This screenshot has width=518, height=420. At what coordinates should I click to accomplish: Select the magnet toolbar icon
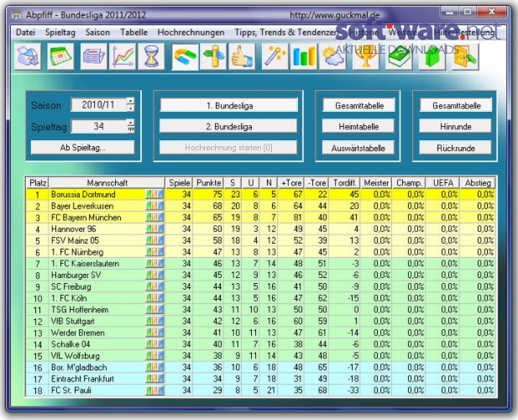coord(185,56)
